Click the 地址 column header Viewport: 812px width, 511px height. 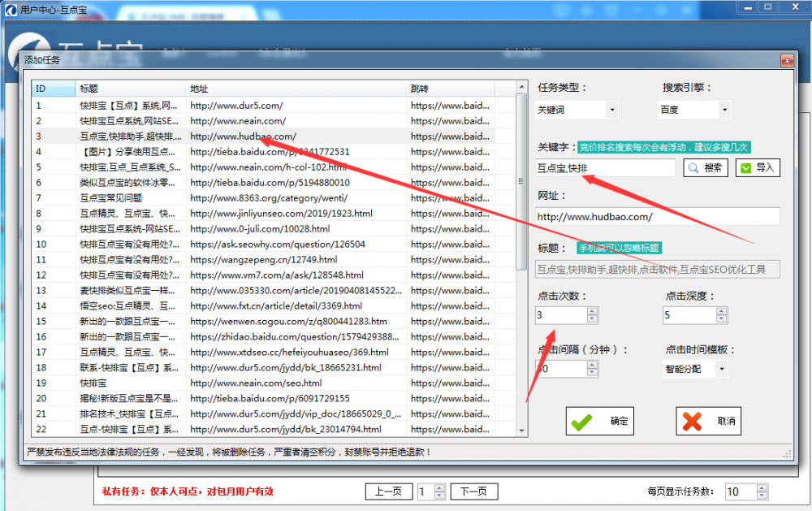(296, 89)
